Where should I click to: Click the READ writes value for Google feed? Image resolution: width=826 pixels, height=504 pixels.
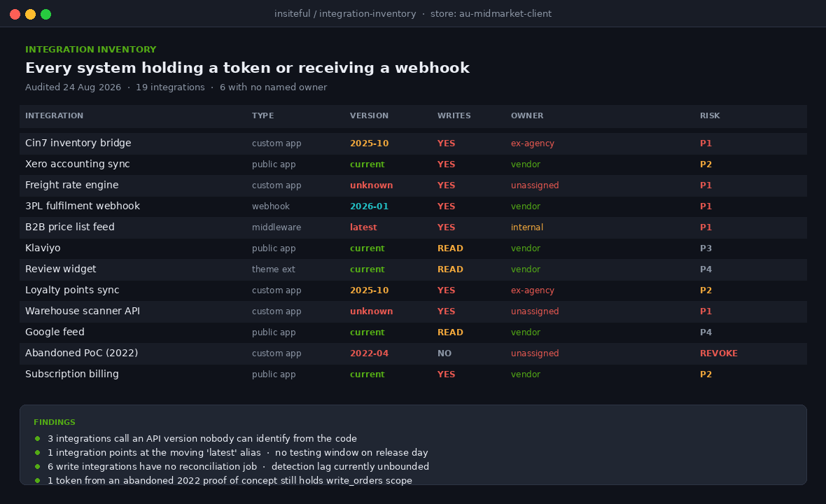click(x=450, y=332)
